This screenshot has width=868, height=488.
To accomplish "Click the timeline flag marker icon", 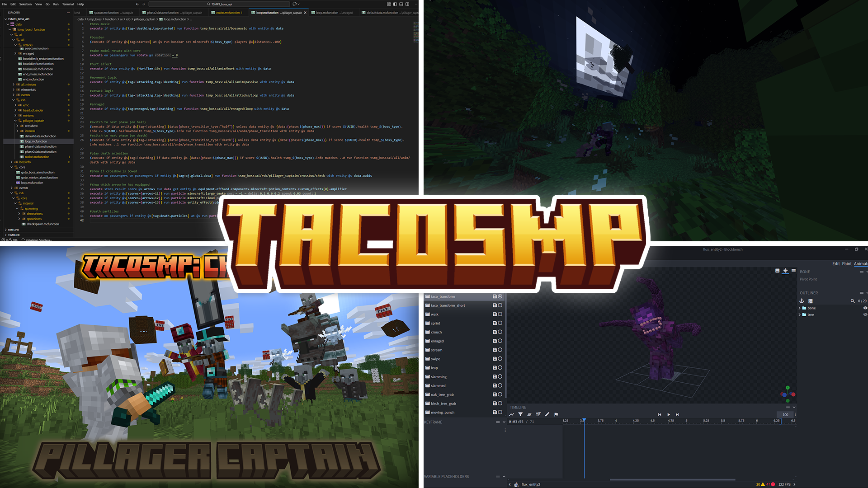I will tap(556, 414).
